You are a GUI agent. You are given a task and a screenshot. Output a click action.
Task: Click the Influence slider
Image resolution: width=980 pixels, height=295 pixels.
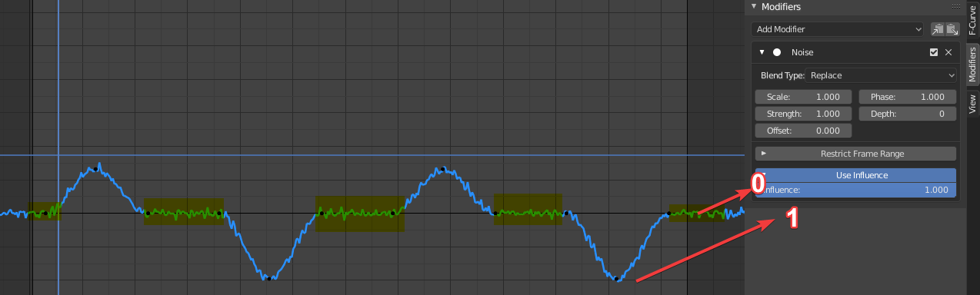tap(855, 190)
